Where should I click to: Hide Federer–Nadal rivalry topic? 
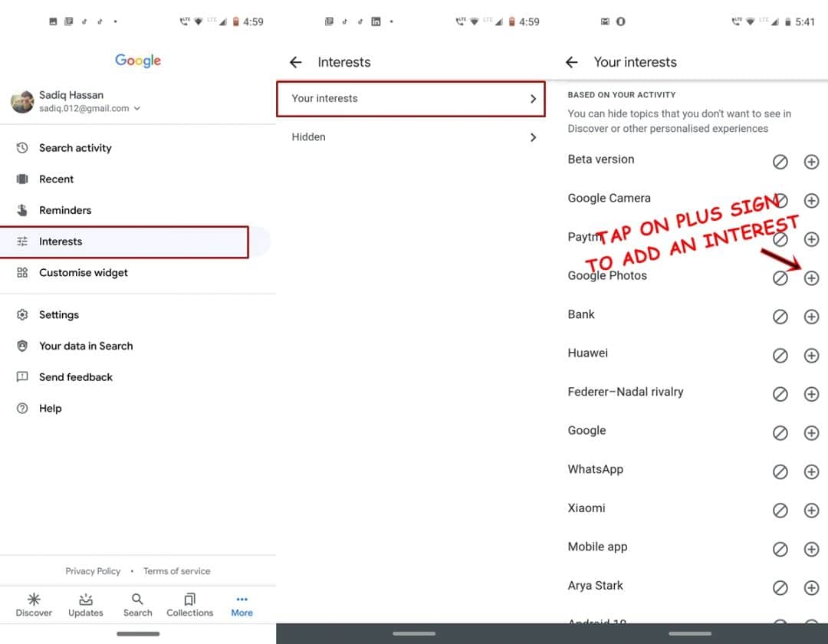pyautogui.click(x=780, y=394)
